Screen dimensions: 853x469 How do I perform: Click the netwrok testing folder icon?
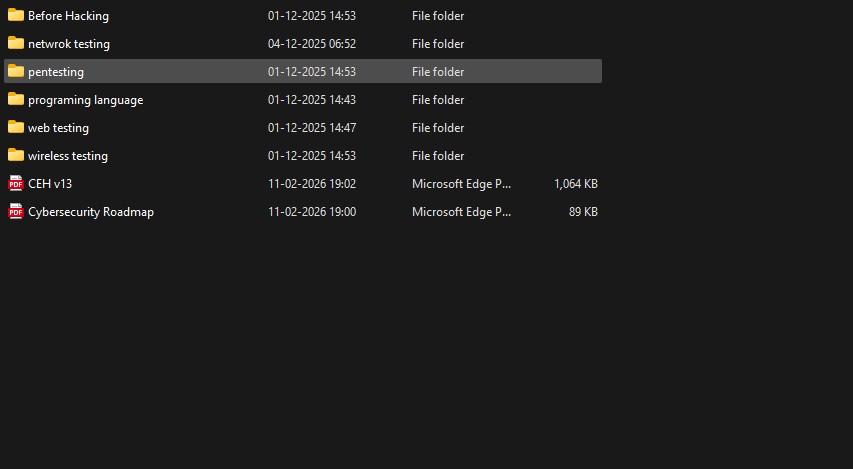[x=16, y=44]
